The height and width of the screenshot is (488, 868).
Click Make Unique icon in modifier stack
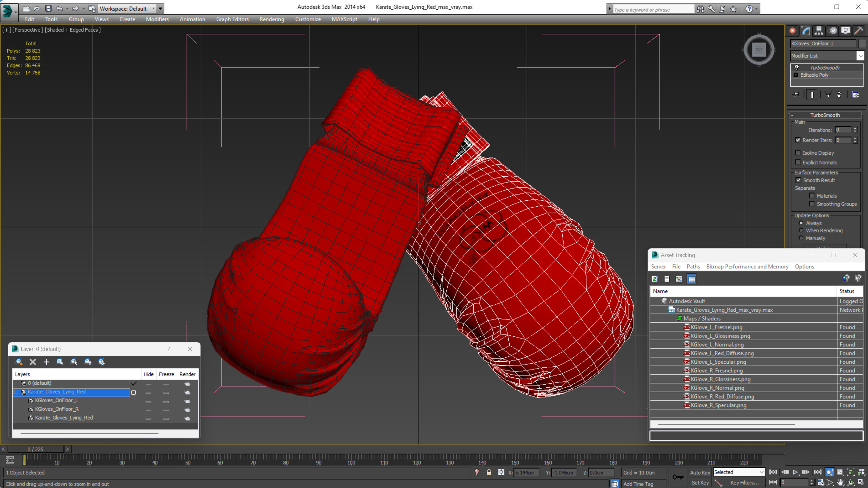(x=828, y=94)
